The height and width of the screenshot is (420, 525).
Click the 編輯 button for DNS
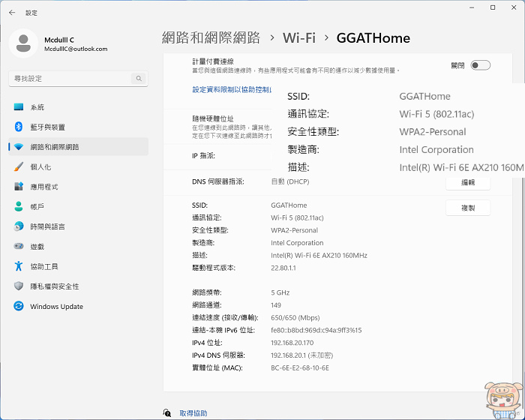(x=468, y=182)
